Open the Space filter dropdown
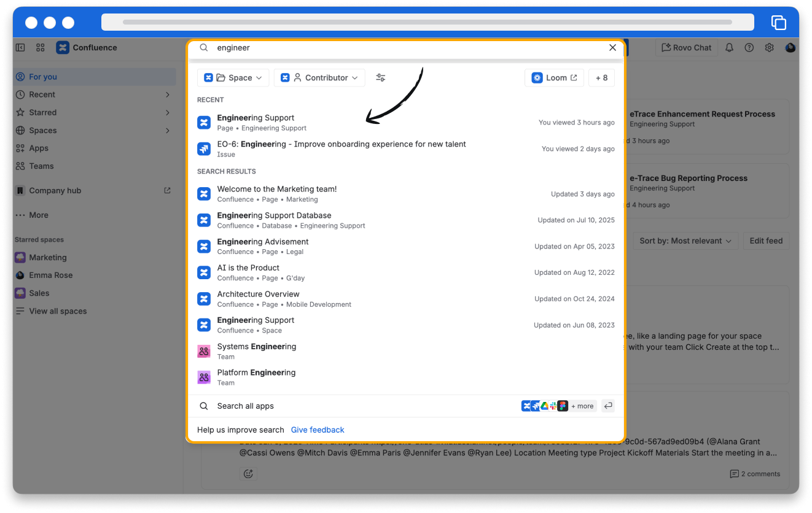The image size is (812, 513). (x=233, y=77)
